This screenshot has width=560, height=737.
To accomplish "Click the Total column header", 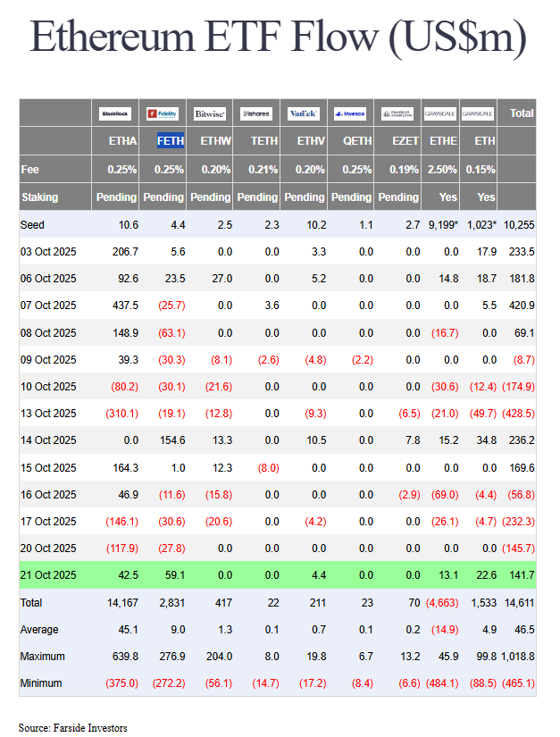I will coord(521,113).
